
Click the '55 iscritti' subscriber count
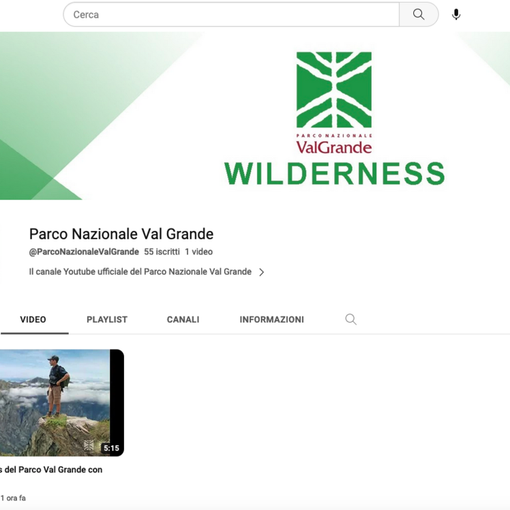click(x=162, y=252)
